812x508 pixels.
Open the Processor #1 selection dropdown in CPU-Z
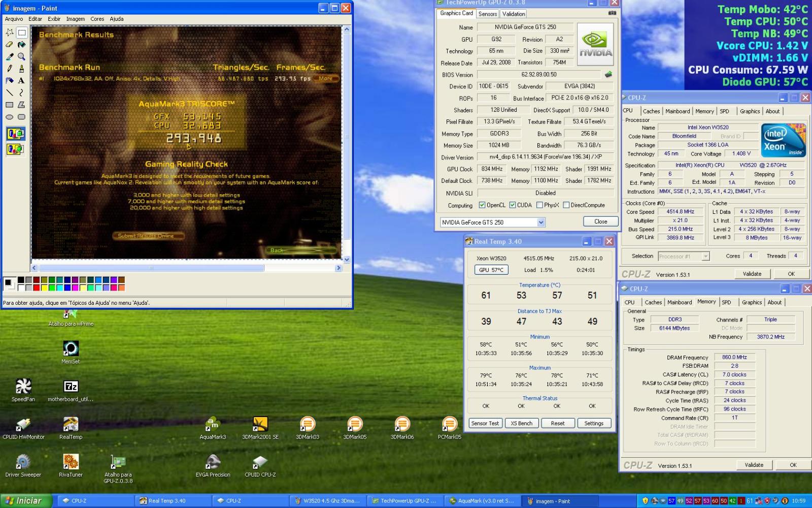pyautogui.click(x=705, y=257)
